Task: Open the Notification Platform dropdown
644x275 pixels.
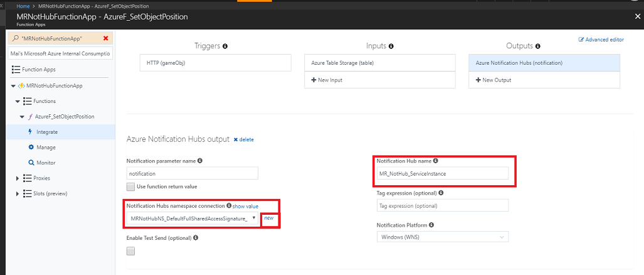Action: tap(442, 237)
